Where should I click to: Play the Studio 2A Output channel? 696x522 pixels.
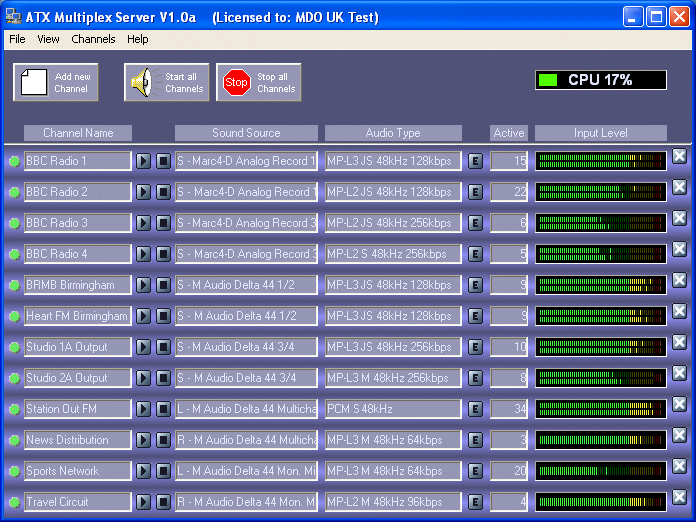(x=143, y=378)
